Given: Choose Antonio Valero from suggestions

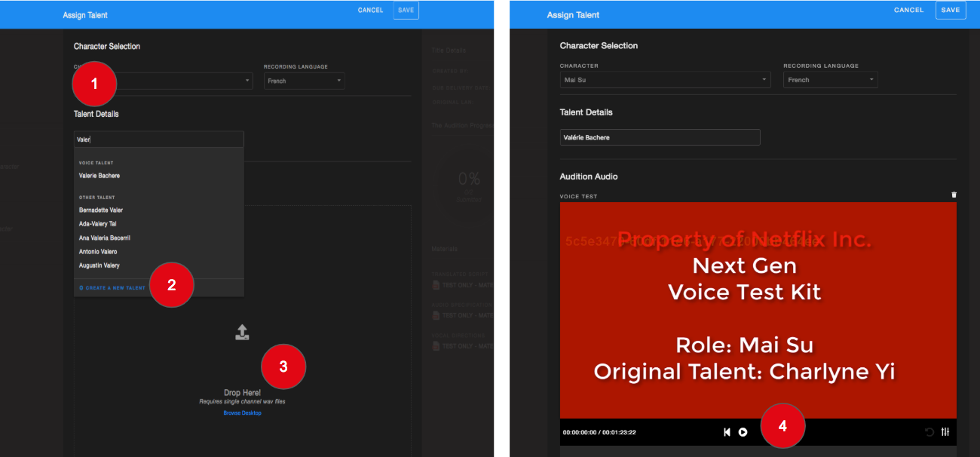Looking at the screenshot, I should (98, 252).
